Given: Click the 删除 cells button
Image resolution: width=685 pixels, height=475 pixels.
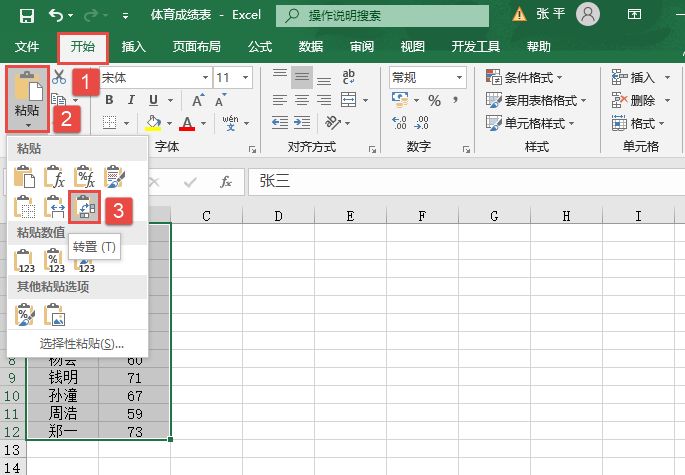Looking at the screenshot, I should pos(633,101).
